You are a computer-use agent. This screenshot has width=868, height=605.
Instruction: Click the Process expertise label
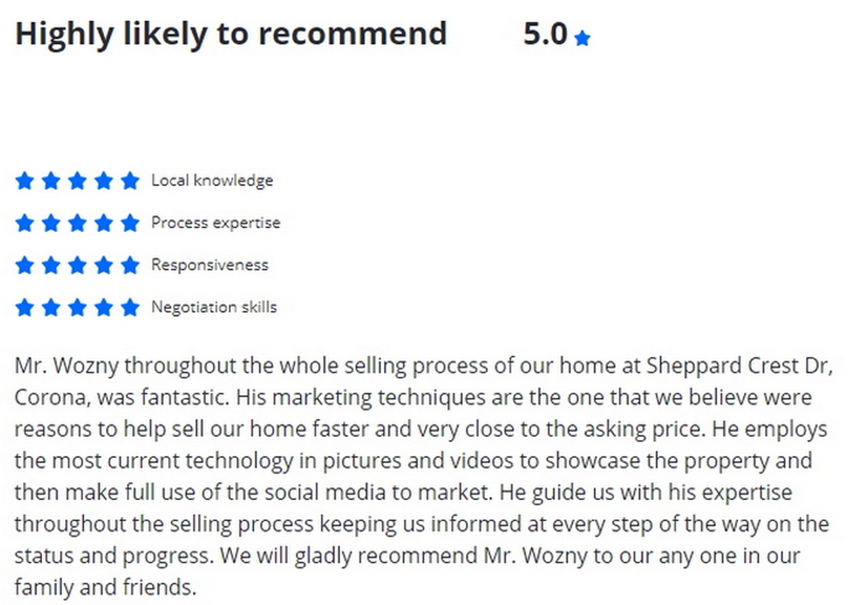point(215,223)
